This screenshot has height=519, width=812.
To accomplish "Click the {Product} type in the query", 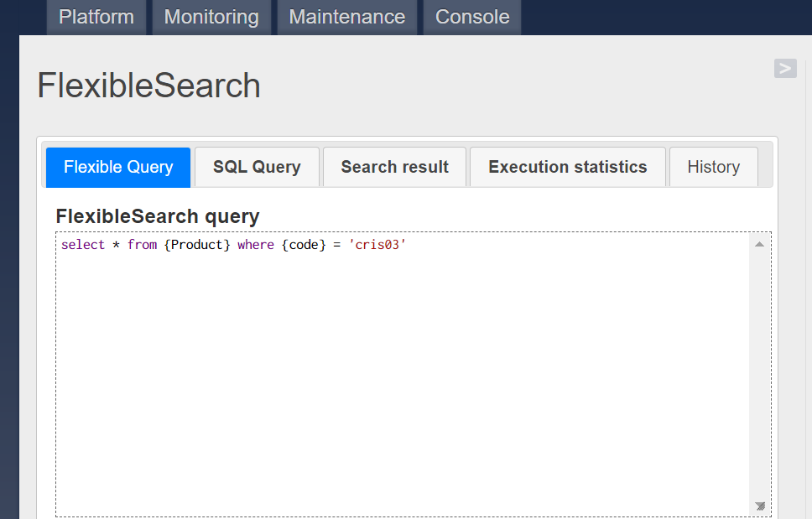I will pyautogui.click(x=197, y=245).
